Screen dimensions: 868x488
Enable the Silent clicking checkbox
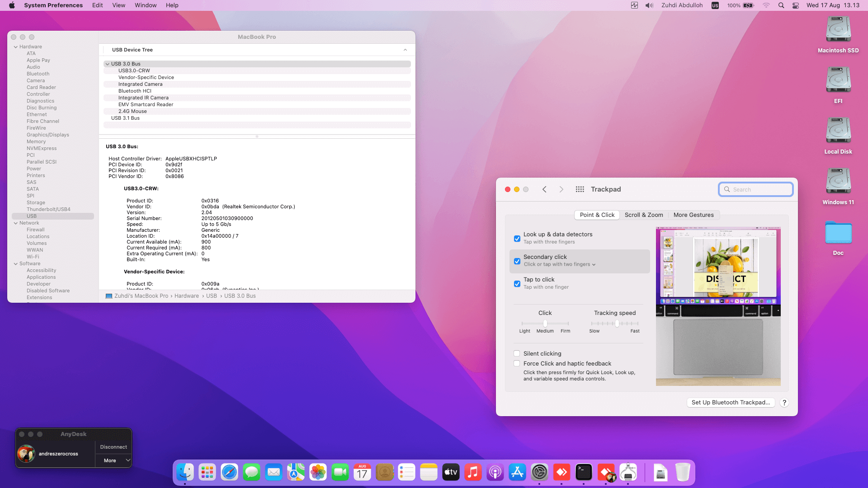[517, 353]
